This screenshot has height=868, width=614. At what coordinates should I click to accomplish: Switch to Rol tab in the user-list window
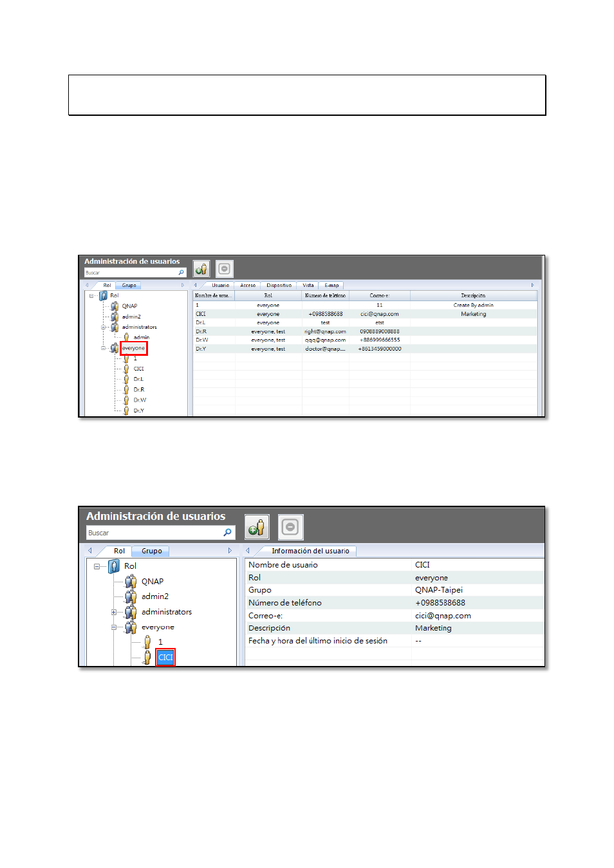[x=107, y=285]
